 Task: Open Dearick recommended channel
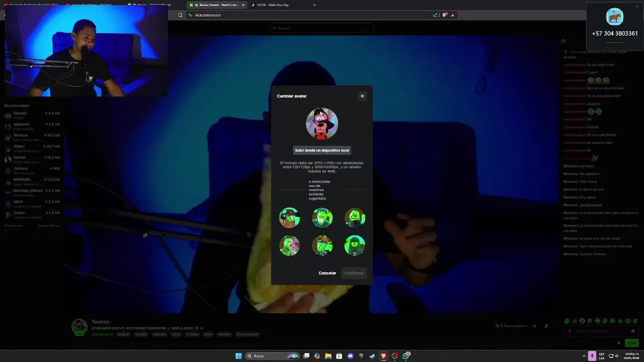(31, 115)
